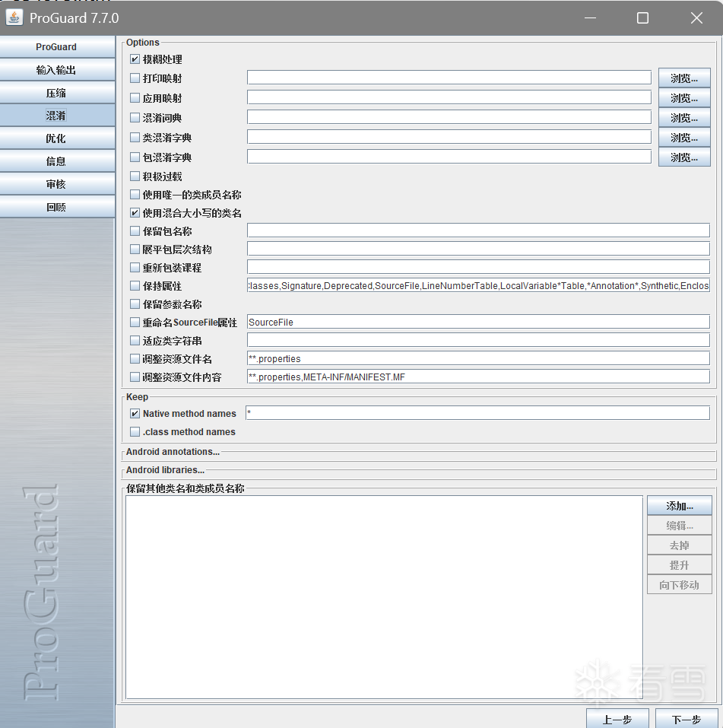Click the 保持属性 attributes field
Viewport: 723px width, 728px height.
tap(478, 285)
